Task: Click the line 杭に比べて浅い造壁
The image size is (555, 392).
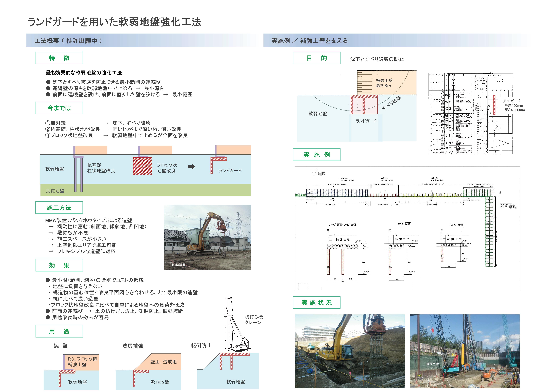Action: [73, 299]
